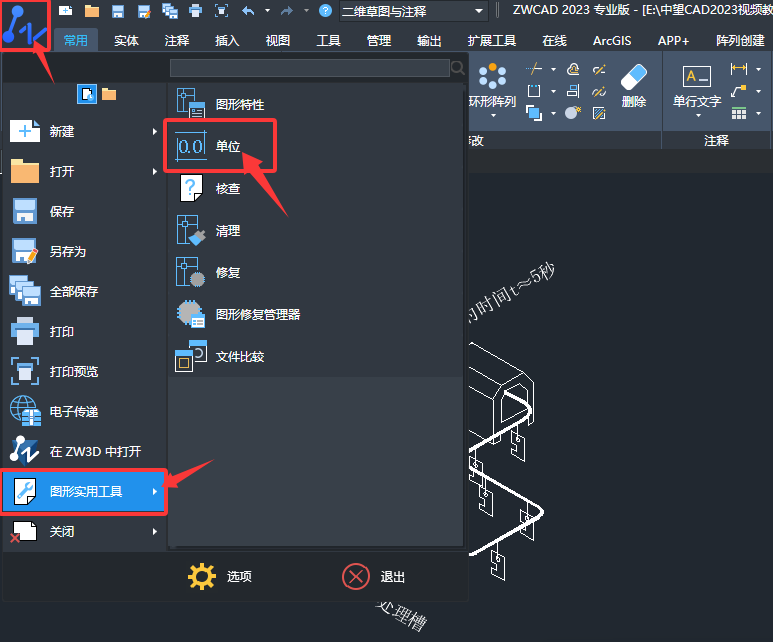The width and height of the screenshot is (773, 642).
Task: Click the Undo arrow in quick access toolbar
Action: (x=248, y=11)
